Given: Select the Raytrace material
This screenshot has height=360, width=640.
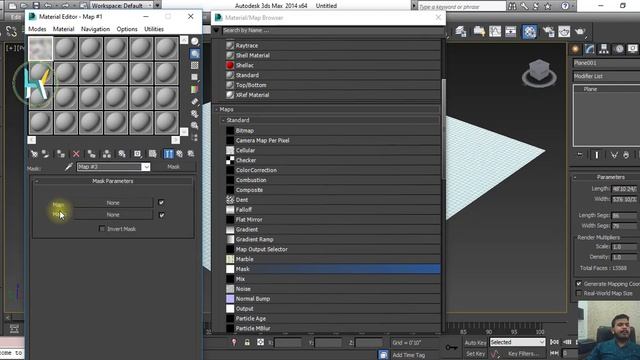Looking at the screenshot, I should point(333,46).
